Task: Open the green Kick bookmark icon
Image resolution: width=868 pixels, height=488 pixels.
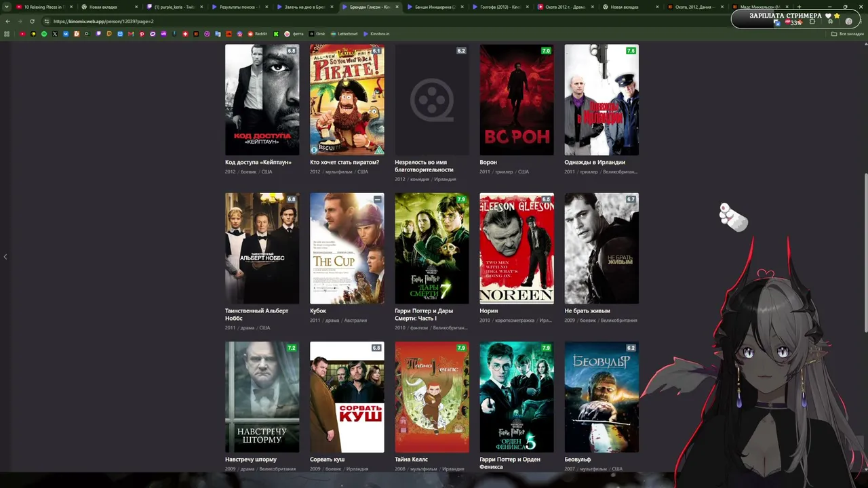Action: coord(276,34)
